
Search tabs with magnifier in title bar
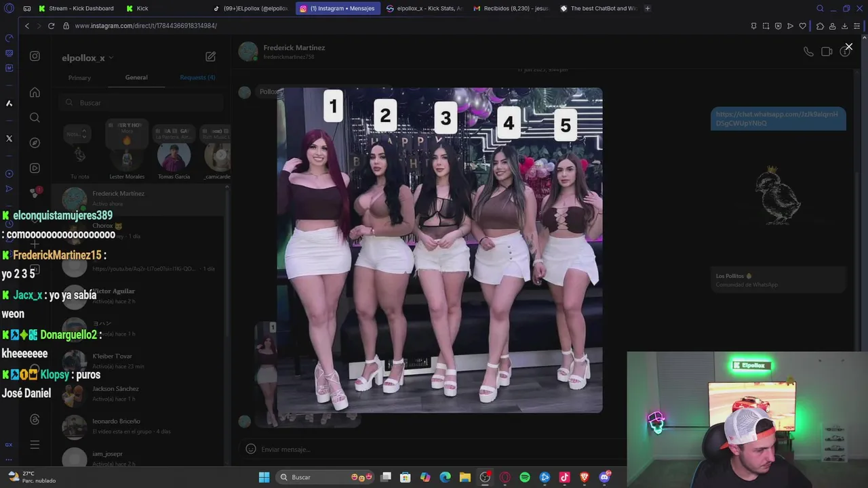click(820, 8)
